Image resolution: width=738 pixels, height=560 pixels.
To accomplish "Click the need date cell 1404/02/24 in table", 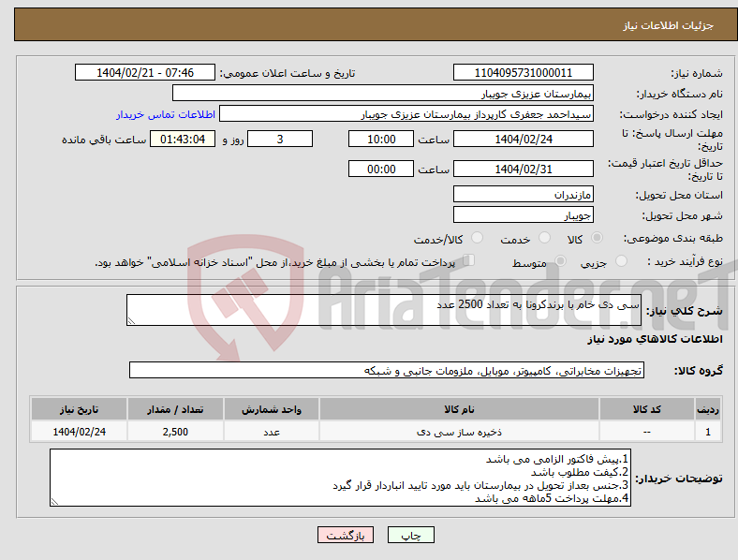I will (79, 432).
